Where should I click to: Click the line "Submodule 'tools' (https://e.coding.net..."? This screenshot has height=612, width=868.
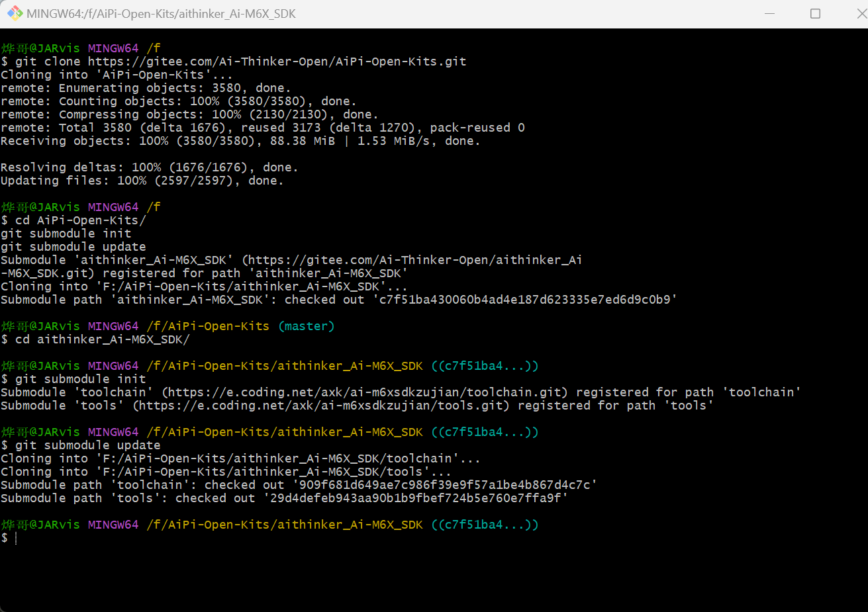[x=358, y=406]
